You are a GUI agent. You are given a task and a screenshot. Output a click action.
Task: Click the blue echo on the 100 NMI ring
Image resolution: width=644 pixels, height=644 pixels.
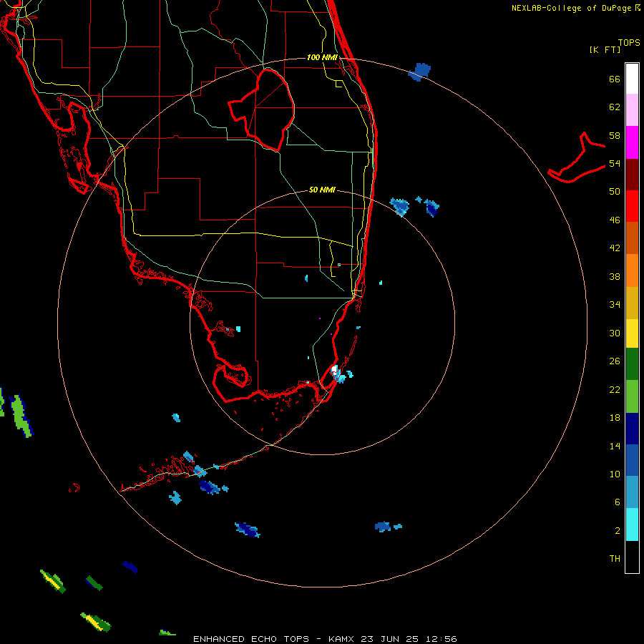click(420, 72)
